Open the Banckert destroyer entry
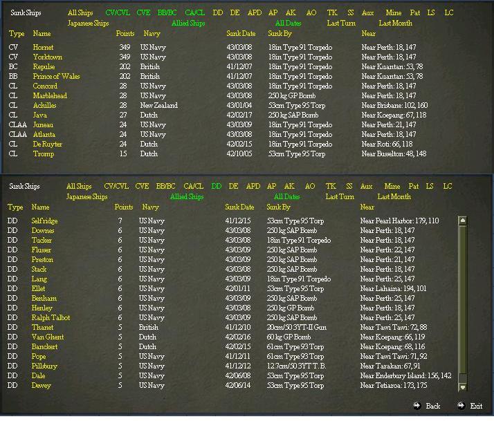494x448 pixels. 44,347
